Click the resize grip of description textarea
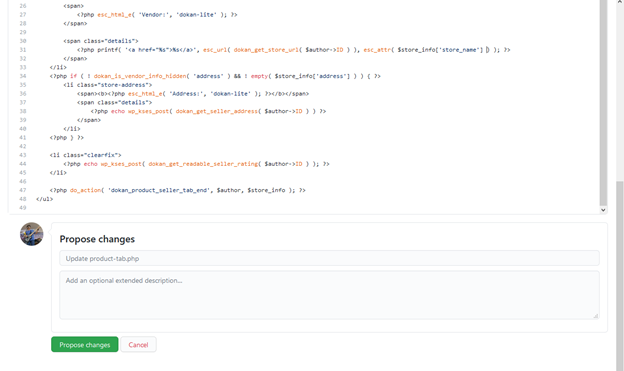The height and width of the screenshot is (371, 624). pyautogui.click(x=596, y=316)
